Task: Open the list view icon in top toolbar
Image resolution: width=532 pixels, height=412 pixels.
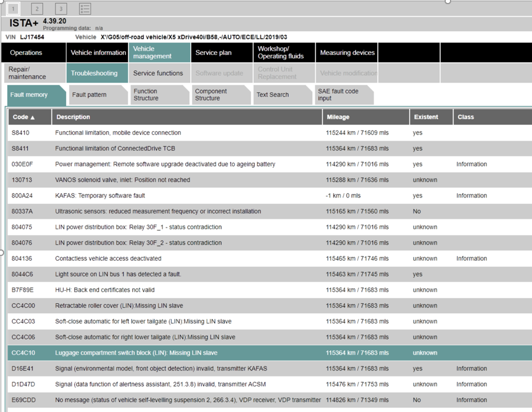Action: click(x=85, y=8)
